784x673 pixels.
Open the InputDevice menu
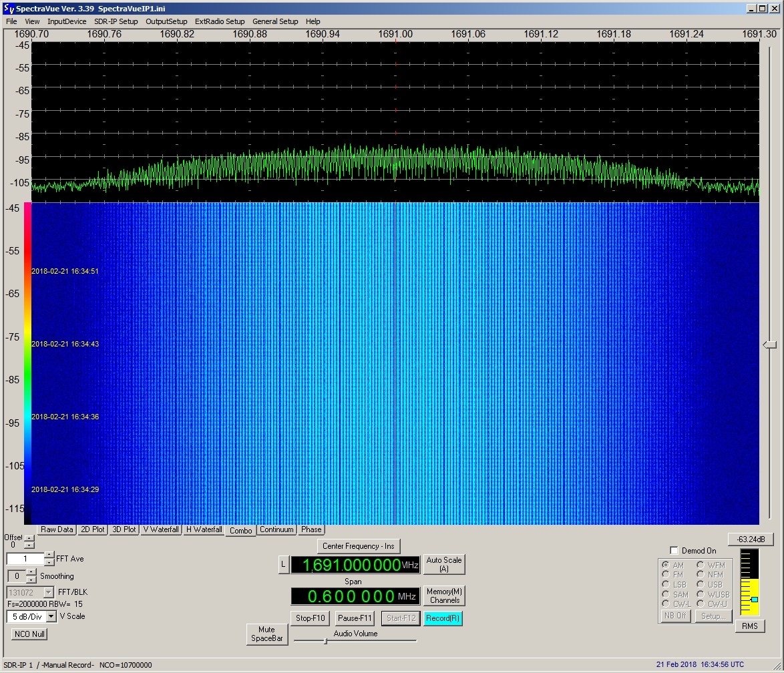point(67,21)
